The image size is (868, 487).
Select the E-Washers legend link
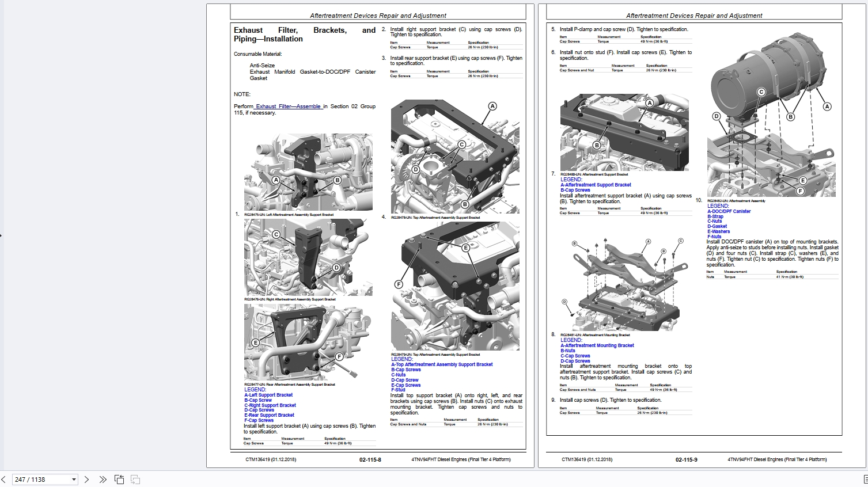pyautogui.click(x=718, y=231)
